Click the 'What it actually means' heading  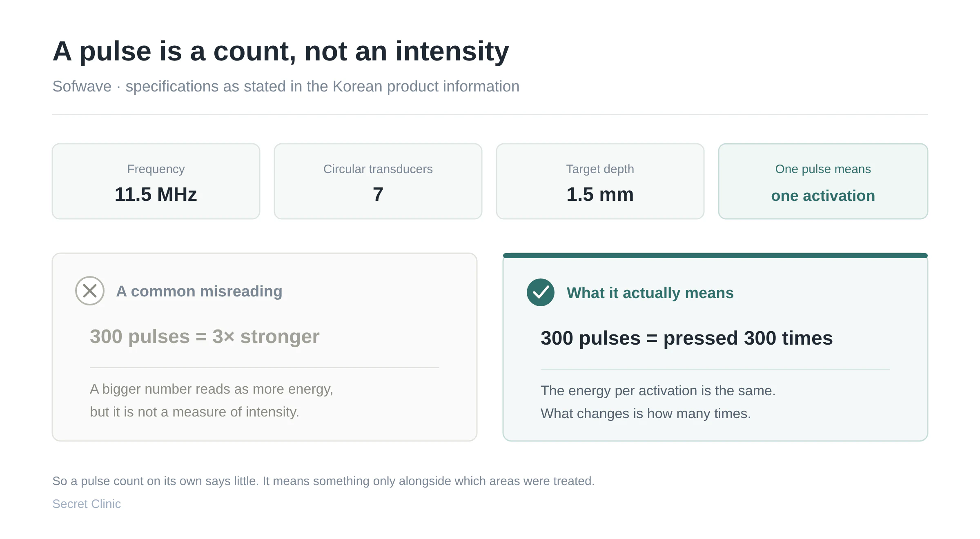pyautogui.click(x=650, y=293)
